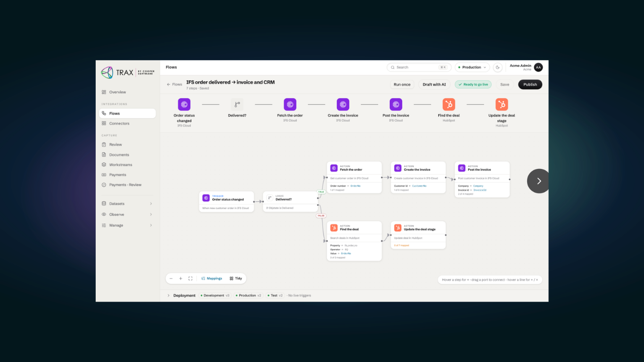Zoom out with the minus icon
644x362 pixels.
(171, 279)
